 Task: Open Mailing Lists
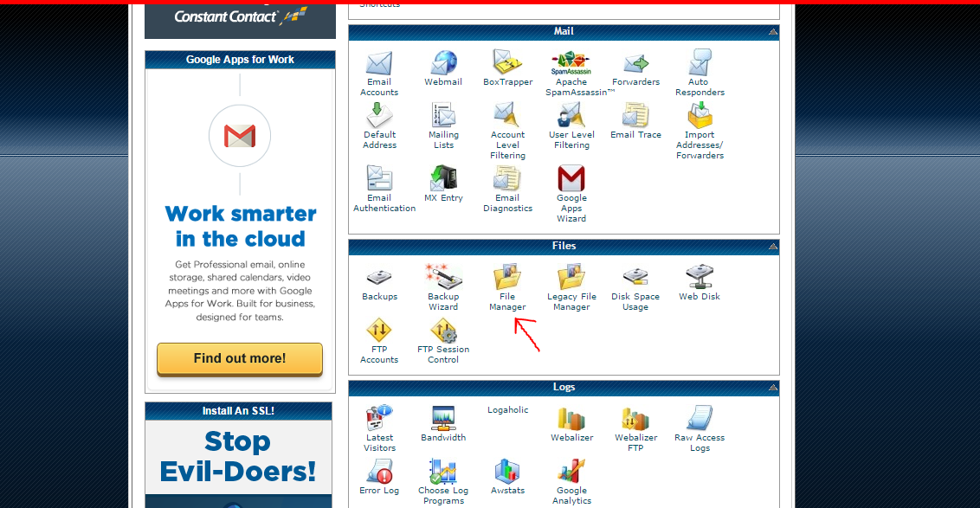443,126
